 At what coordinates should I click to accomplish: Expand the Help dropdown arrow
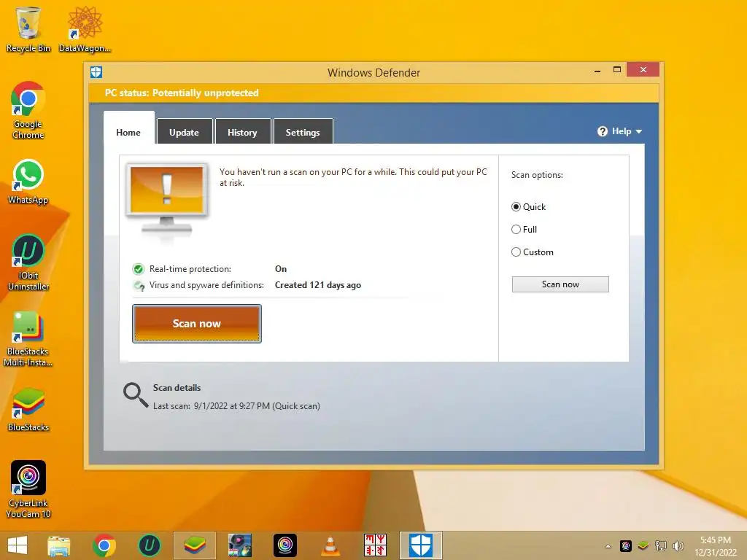[639, 131]
